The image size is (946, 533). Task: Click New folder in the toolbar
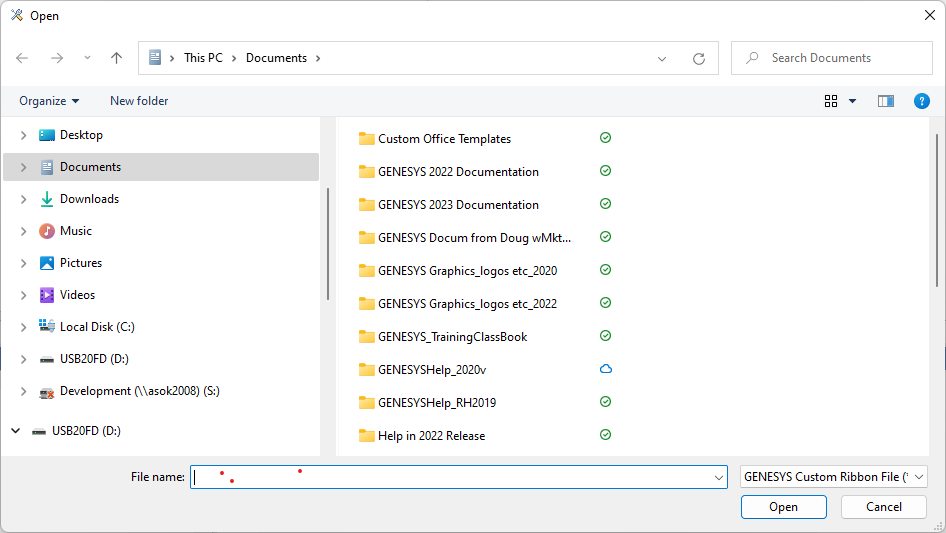coord(139,101)
